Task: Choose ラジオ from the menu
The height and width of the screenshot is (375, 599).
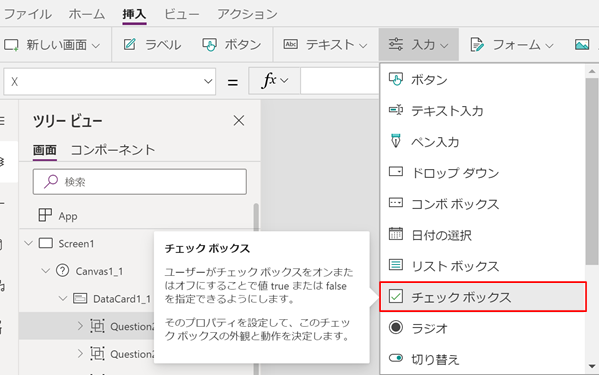Action: pos(483,328)
